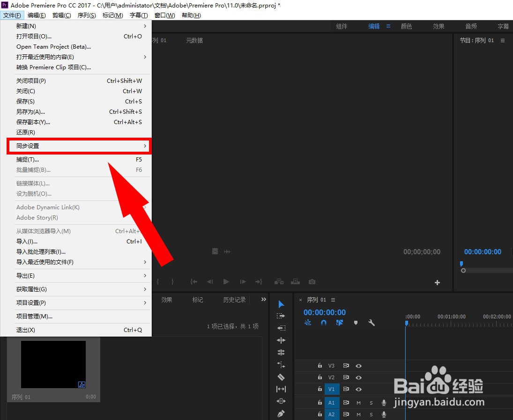Mute audio track A1
The height and width of the screenshot is (420, 513).
(358, 403)
